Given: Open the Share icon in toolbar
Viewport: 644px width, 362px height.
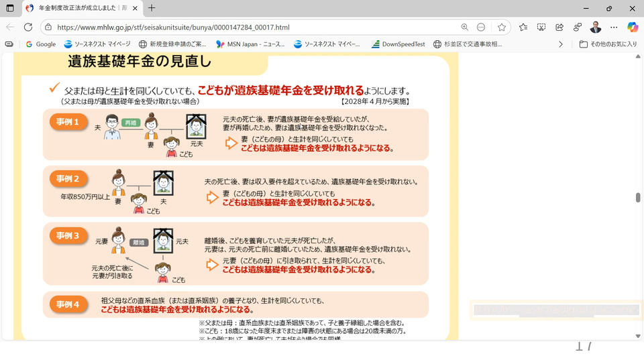Looking at the screenshot, I should [x=559, y=27].
